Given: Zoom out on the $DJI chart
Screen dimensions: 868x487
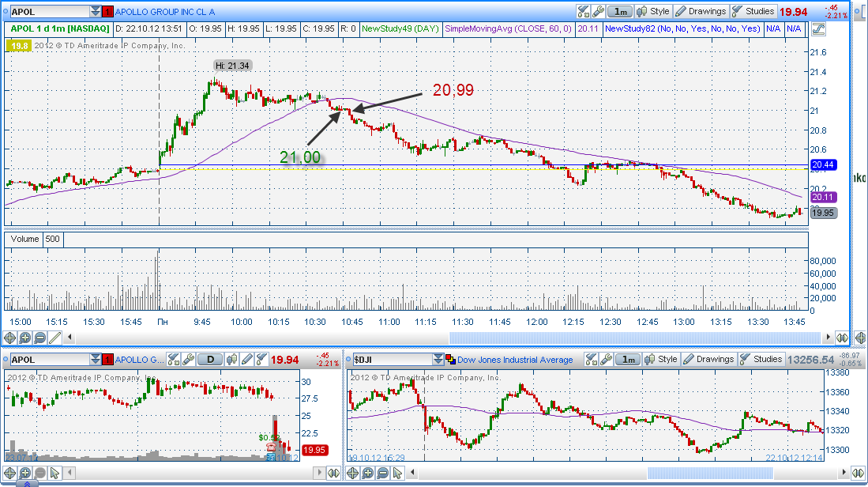Looking at the screenshot, I should pos(382,473).
